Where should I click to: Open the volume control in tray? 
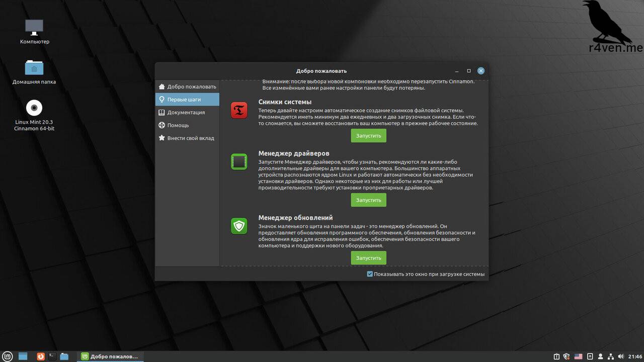(622, 356)
